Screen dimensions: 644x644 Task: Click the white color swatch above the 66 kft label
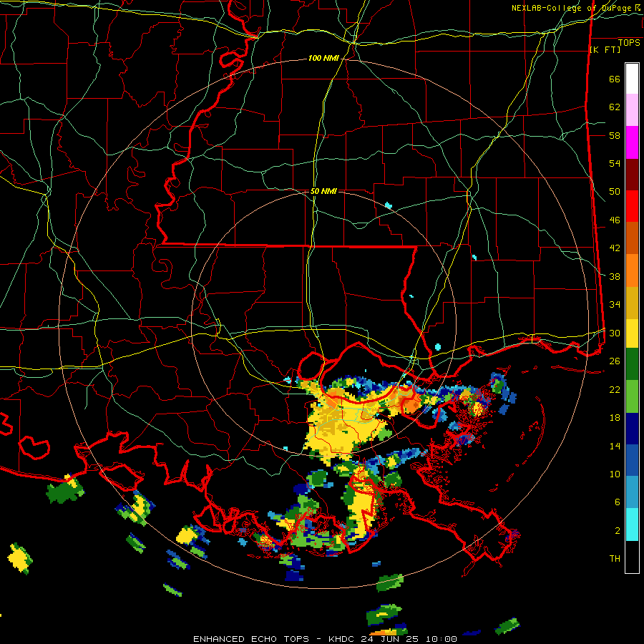632,79
